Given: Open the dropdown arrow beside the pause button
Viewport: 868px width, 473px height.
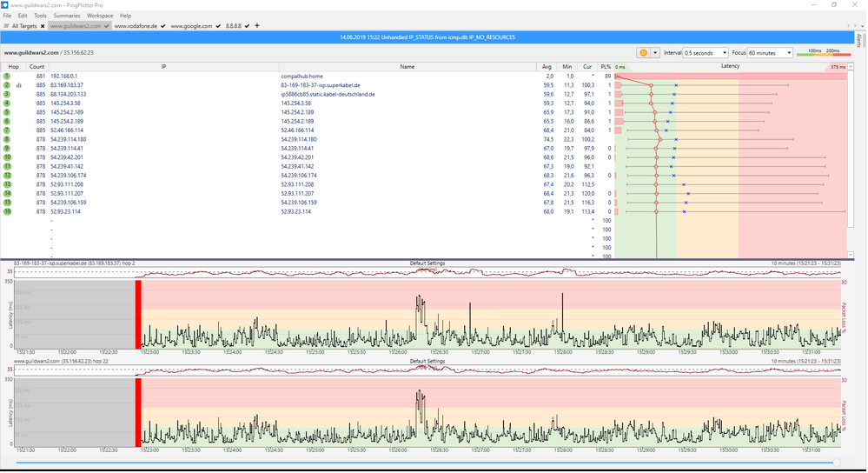Looking at the screenshot, I should pyautogui.click(x=655, y=53).
